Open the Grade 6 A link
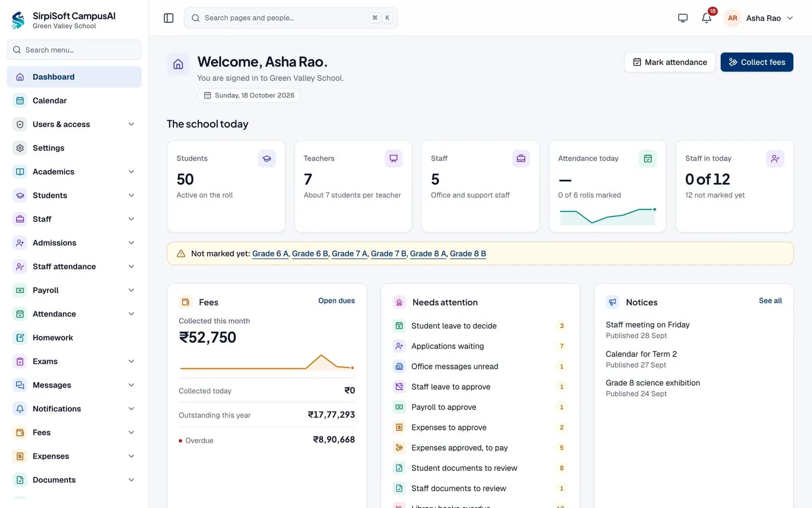The image size is (812, 508). pyautogui.click(x=270, y=253)
